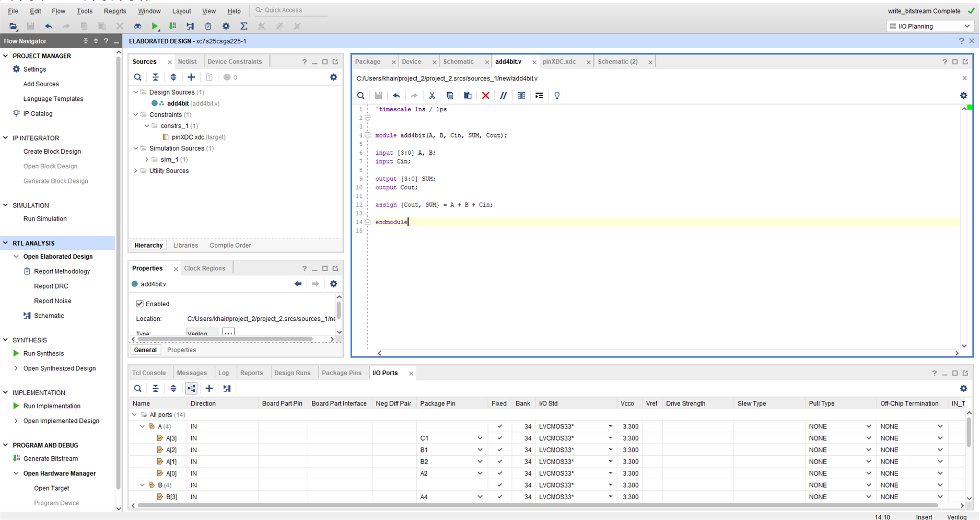
Task: Click Language Templates link
Action: point(53,99)
